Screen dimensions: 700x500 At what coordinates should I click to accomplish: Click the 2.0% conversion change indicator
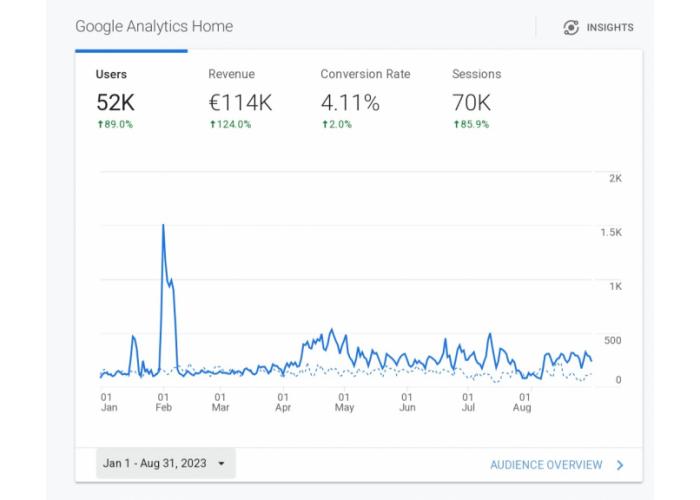[x=337, y=125]
